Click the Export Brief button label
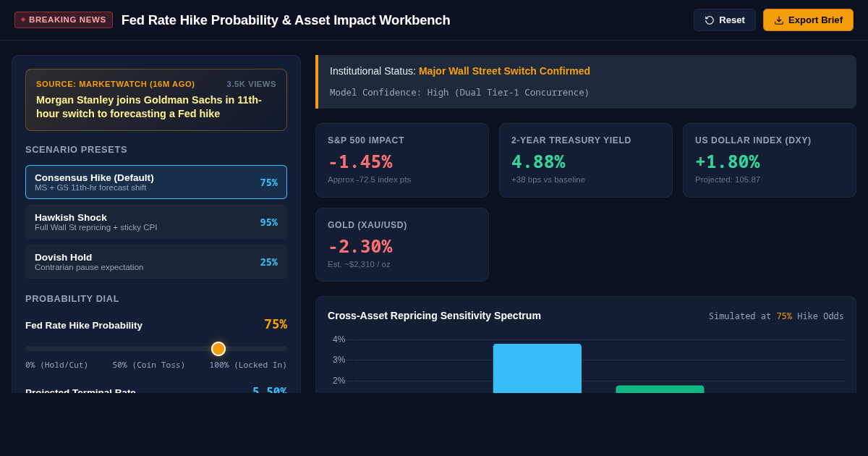Image resolution: width=868 pixels, height=456 pixels. (815, 20)
